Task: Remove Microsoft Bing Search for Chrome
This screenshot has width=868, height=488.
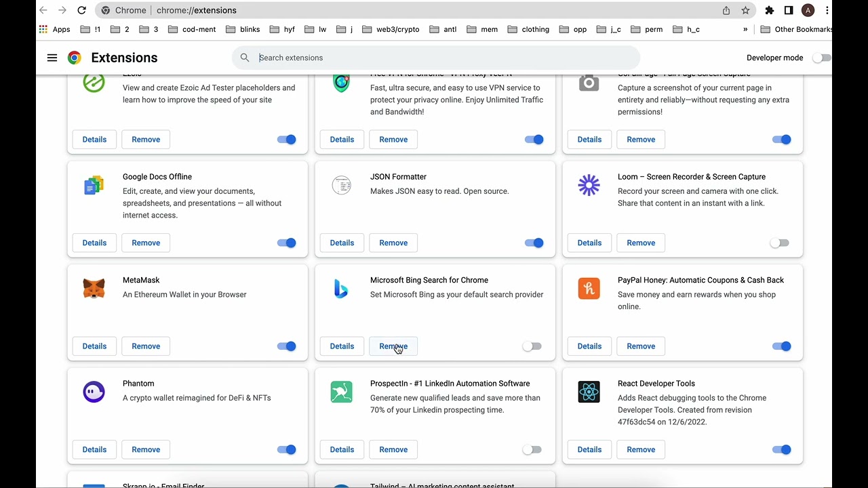Action: click(393, 346)
